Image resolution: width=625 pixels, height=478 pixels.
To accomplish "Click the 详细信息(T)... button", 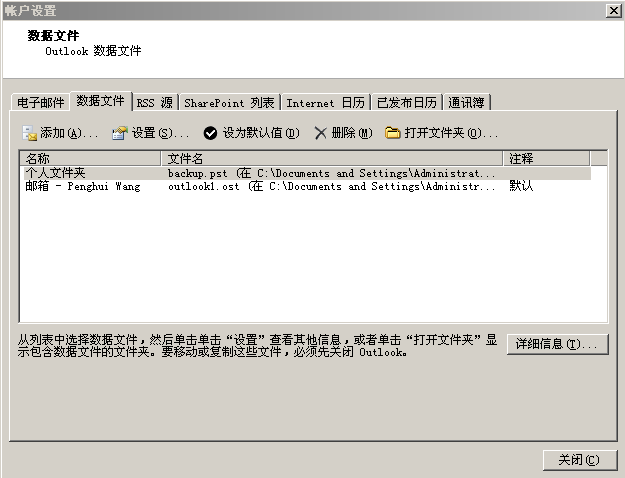I will (558, 344).
